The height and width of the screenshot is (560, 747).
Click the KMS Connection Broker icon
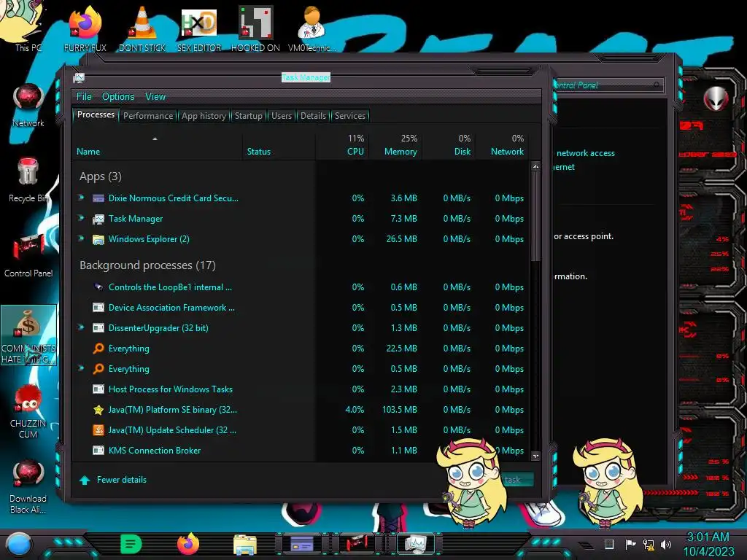pyautogui.click(x=98, y=451)
